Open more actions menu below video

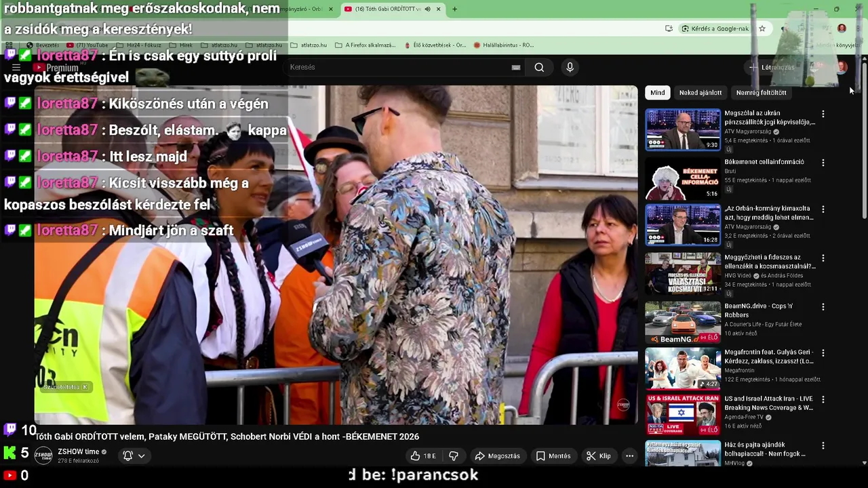[x=629, y=456]
